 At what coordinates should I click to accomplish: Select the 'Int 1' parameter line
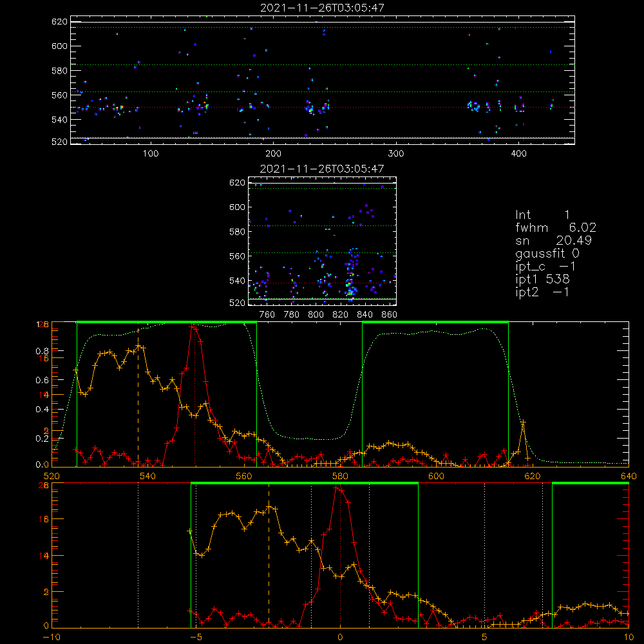542,215
